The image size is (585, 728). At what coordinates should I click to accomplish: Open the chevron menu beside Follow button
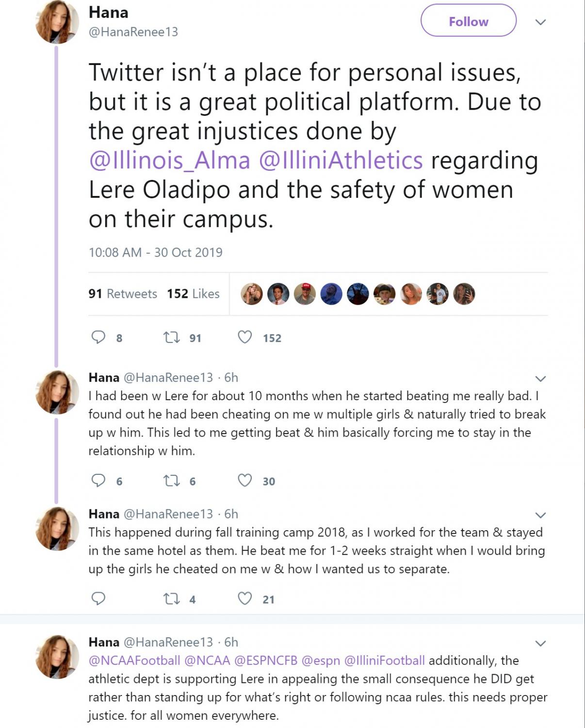tap(540, 22)
